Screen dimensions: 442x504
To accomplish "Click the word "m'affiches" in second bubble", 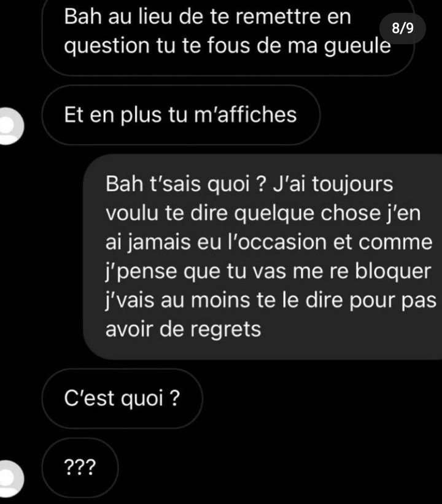I will click(x=246, y=114).
